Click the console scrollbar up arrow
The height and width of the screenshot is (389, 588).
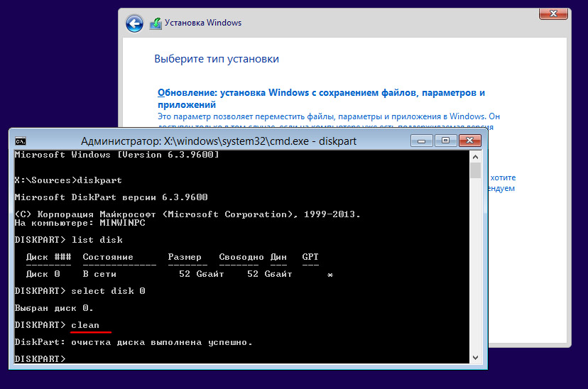pyautogui.click(x=476, y=157)
